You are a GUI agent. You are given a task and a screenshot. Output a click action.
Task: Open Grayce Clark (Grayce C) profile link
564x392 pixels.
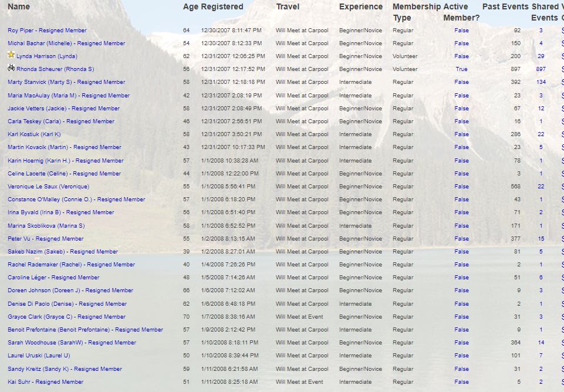(x=66, y=317)
